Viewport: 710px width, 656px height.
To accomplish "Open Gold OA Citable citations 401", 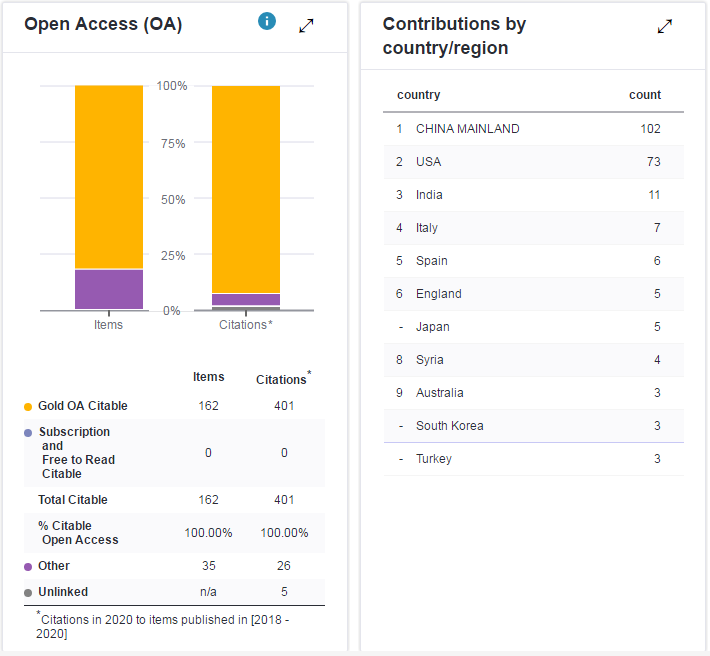I will pyautogui.click(x=284, y=406).
